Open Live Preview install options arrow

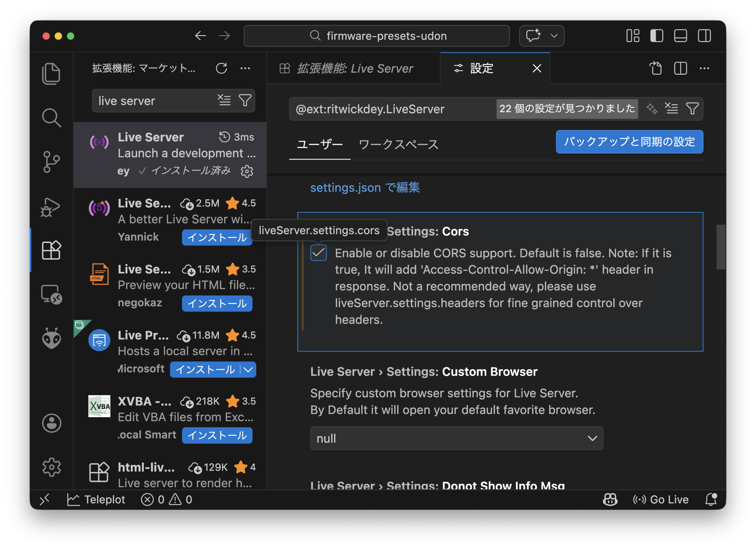click(248, 369)
